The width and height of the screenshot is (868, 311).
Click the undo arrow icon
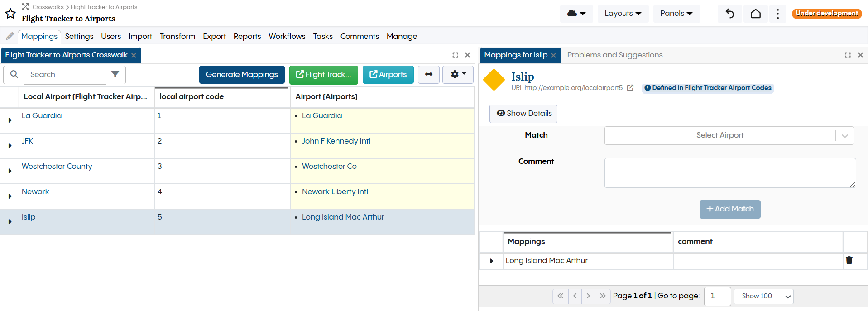(x=729, y=14)
